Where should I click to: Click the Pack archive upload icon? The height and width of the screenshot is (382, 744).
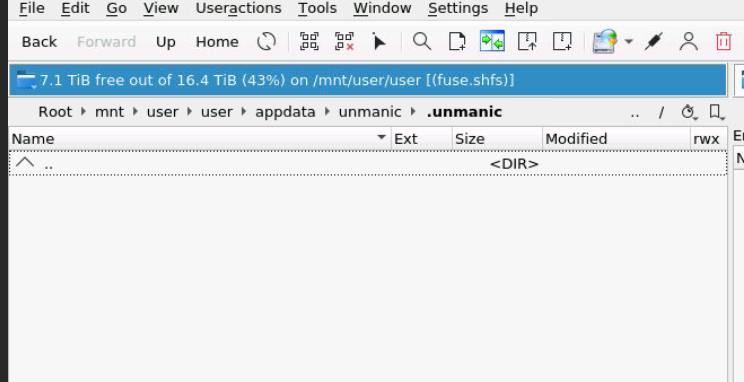tap(527, 42)
